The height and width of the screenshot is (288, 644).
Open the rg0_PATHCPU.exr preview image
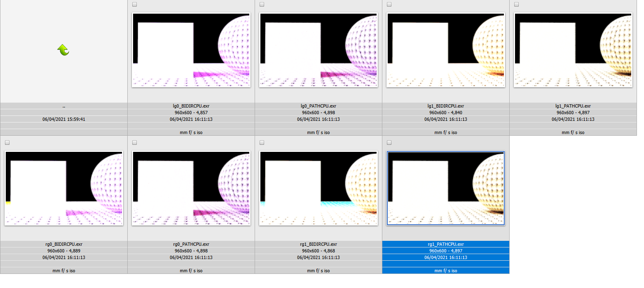[191, 188]
